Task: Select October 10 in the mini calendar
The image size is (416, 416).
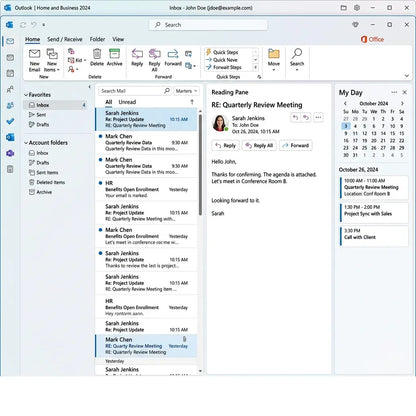Action: [x=393, y=126]
